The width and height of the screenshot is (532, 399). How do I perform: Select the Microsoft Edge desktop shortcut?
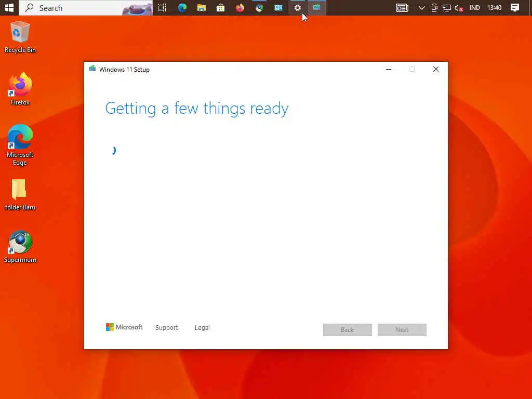[20, 145]
